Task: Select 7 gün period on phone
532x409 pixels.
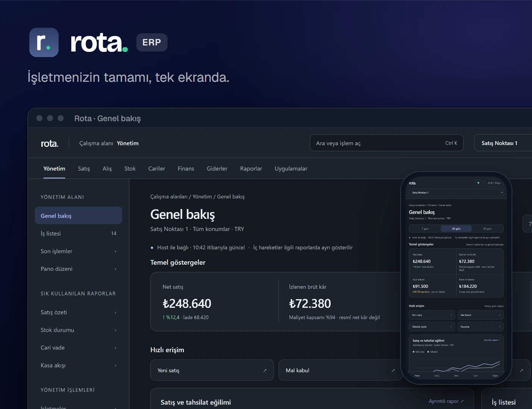Action: (425, 229)
